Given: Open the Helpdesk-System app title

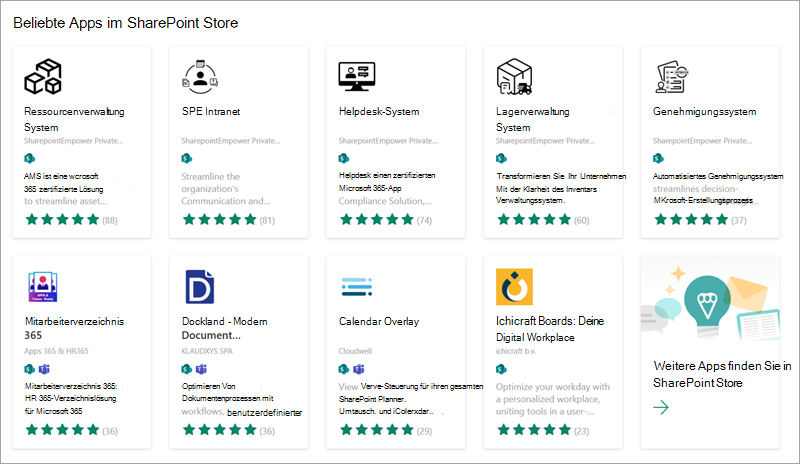Looking at the screenshot, I should tap(379, 111).
